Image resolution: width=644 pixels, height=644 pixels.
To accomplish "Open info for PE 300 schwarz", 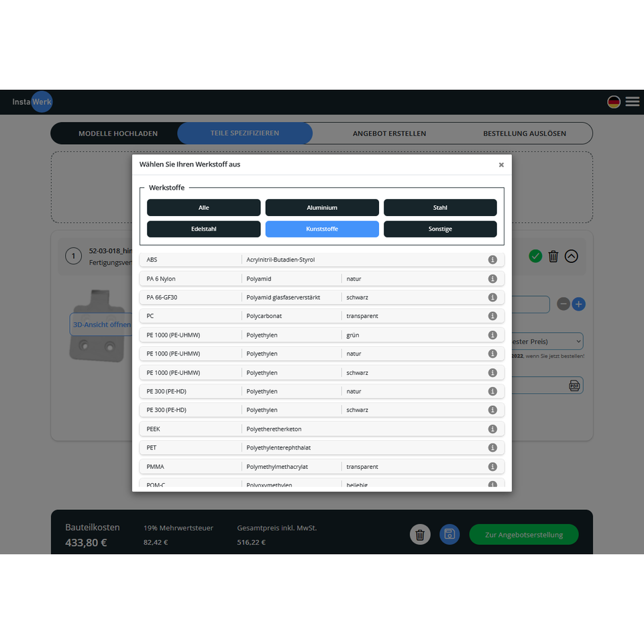I will tap(492, 410).
